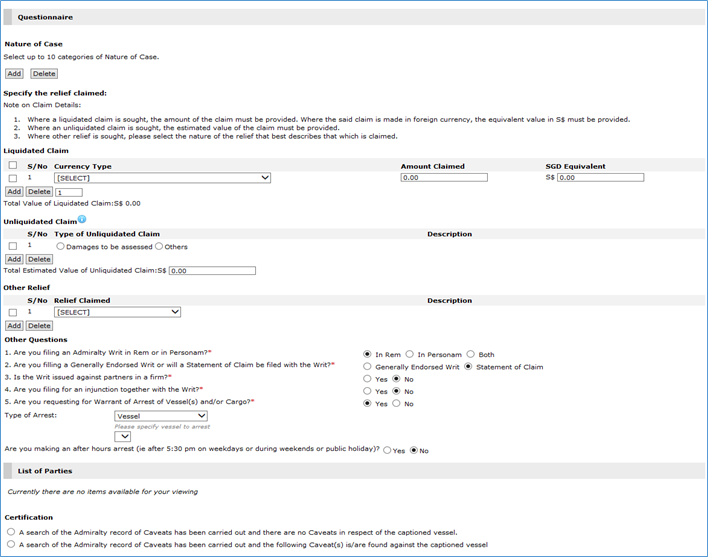Image resolution: width=708 pixels, height=557 pixels.
Task: Select the no Caveats found certification option
Action: pos(10,532)
